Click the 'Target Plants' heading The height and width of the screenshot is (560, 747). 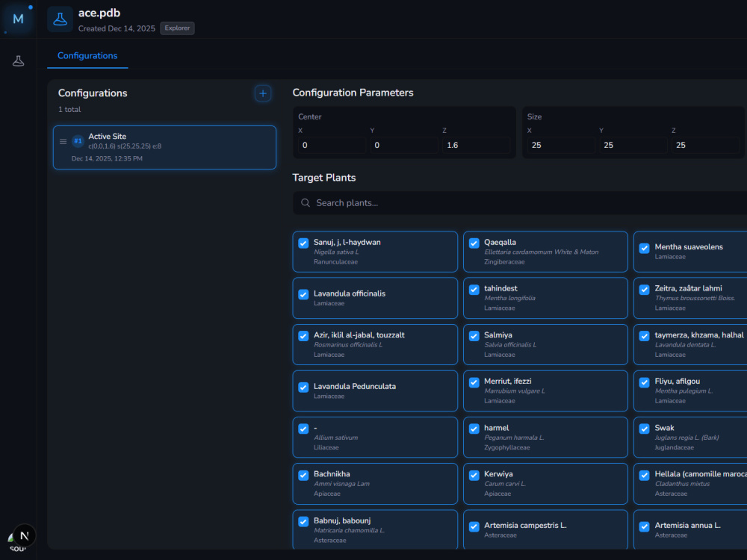[x=324, y=178]
